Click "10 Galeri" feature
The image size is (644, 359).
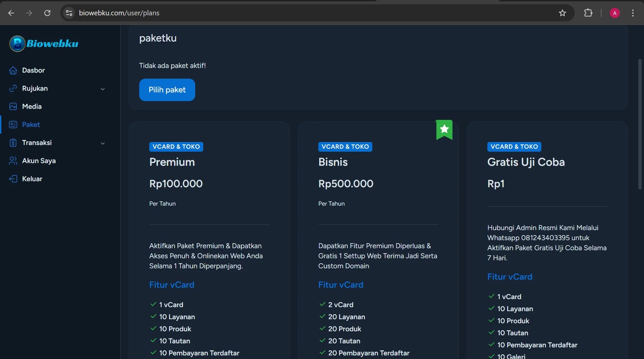511,356
